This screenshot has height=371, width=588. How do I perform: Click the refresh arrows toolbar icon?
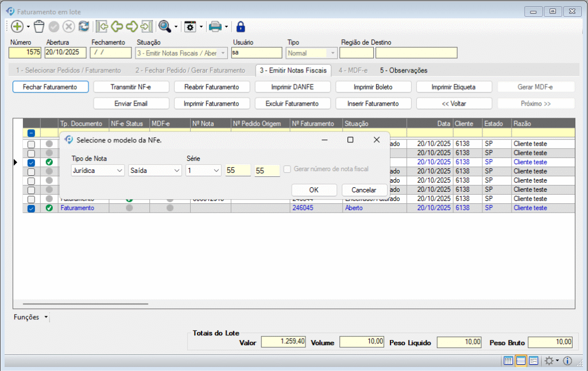(84, 26)
